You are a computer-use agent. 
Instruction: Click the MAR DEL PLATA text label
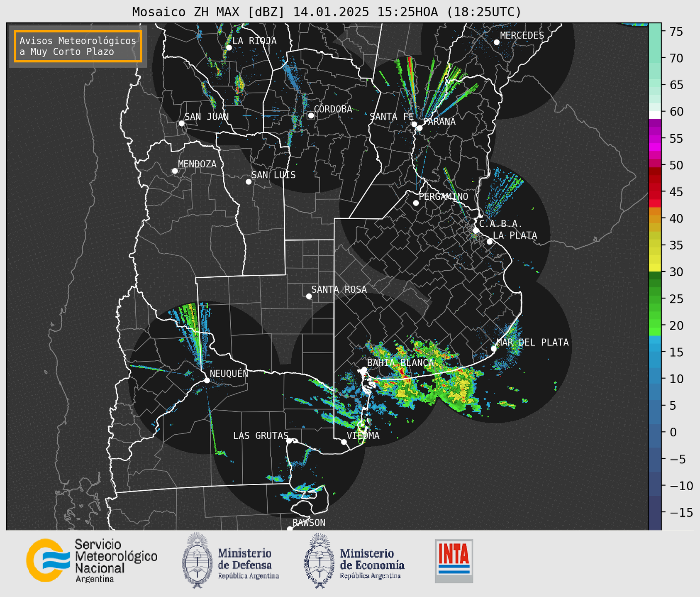pyautogui.click(x=533, y=343)
